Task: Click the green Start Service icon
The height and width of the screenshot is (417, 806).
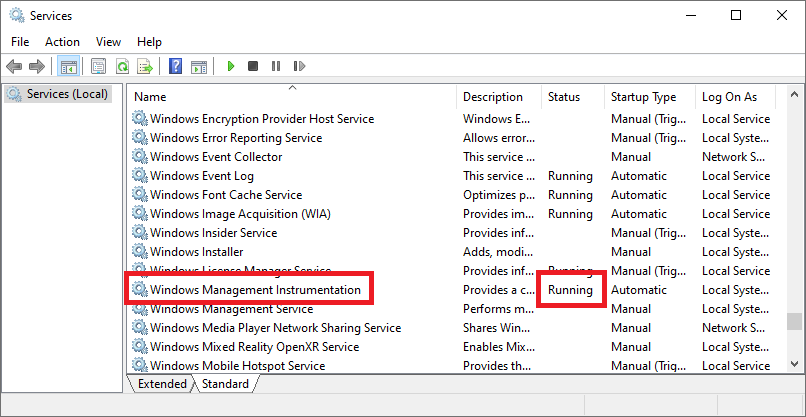Action: 231,66
